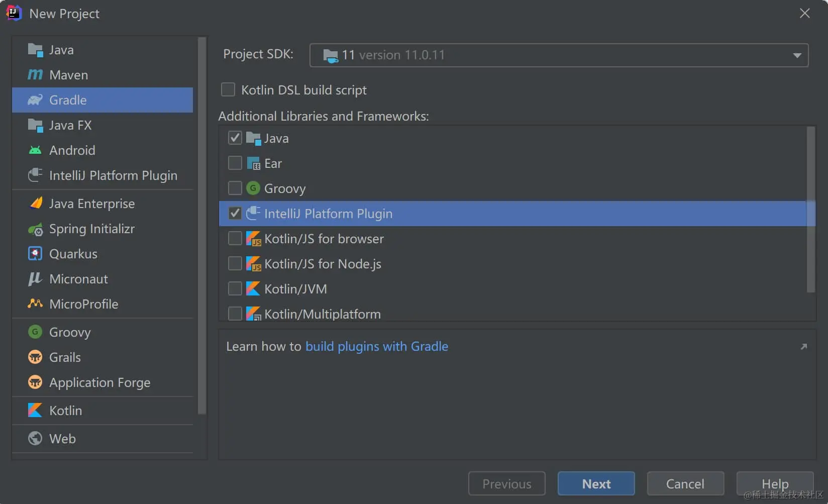Check the Kotlin/Multiplatform checkbox

[x=235, y=314]
